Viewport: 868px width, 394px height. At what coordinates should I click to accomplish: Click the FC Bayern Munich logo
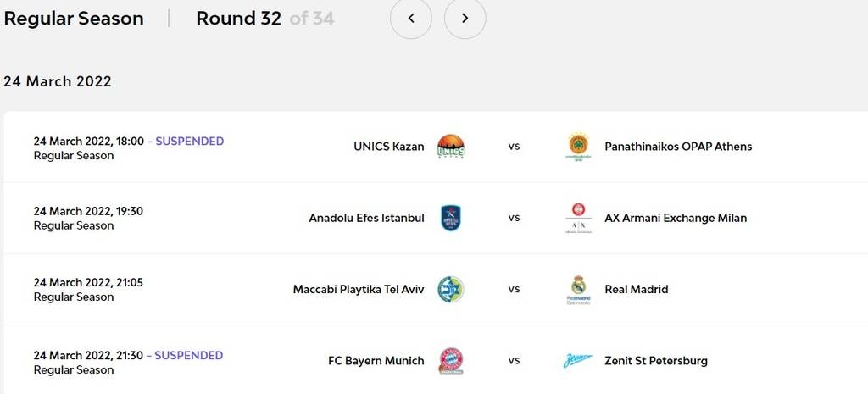[450, 361]
